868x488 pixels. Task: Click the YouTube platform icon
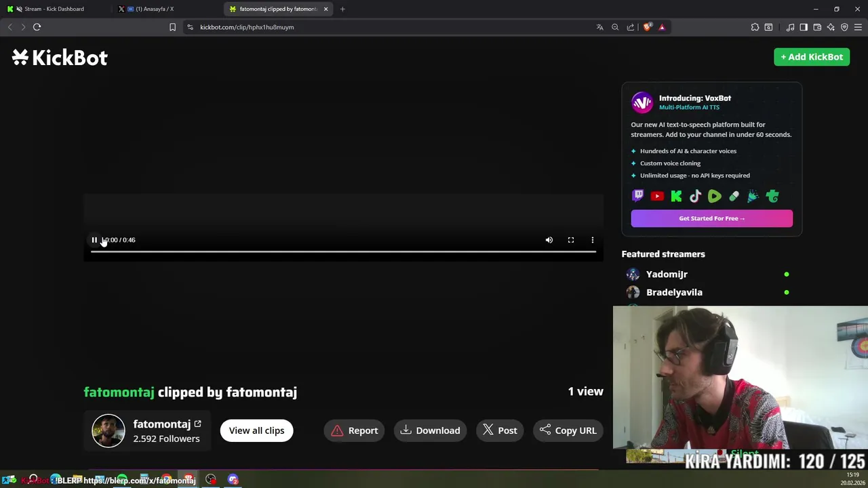657,197
